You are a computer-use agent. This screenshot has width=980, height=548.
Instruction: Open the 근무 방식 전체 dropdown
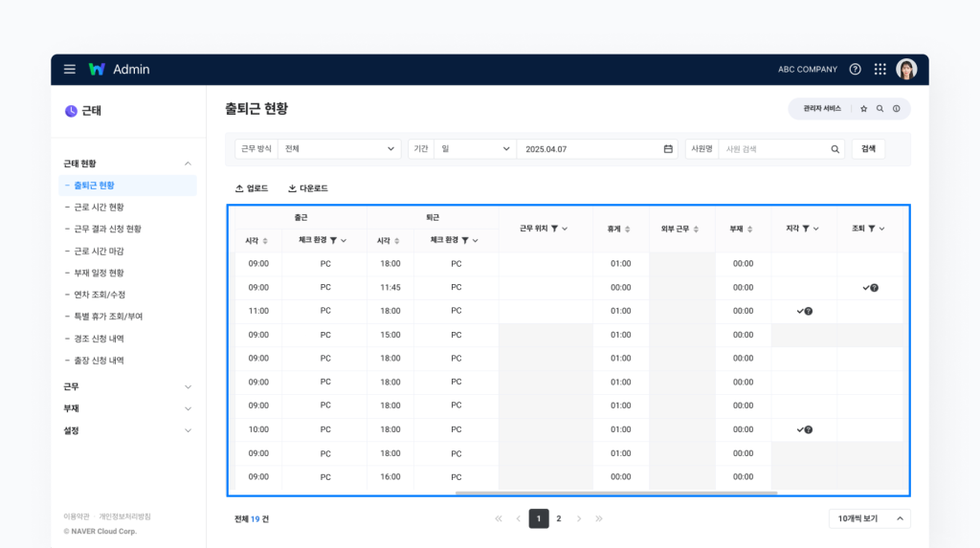[340, 149]
